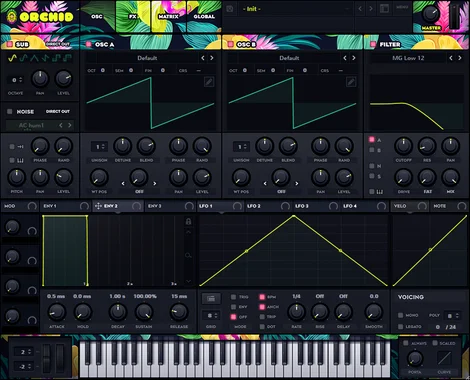Go to the next OSC B wavetable
This screenshot has width=470, height=380.
pyautogui.click(x=354, y=58)
